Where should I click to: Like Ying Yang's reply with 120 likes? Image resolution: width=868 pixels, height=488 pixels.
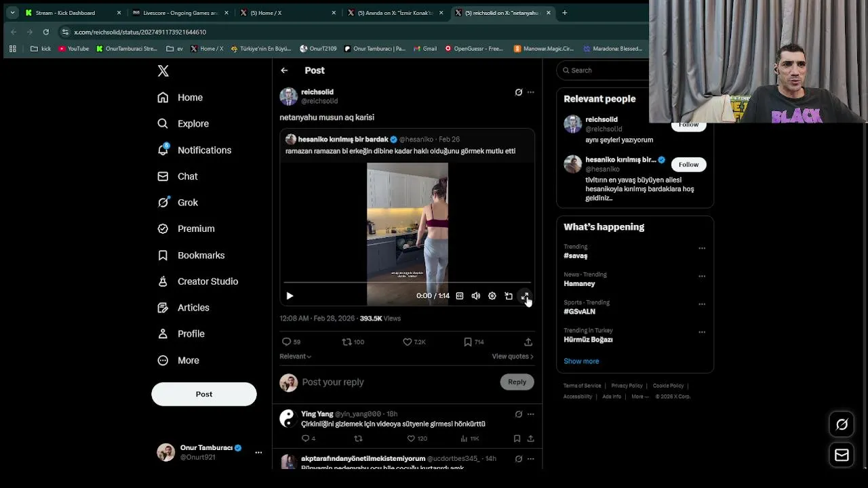[x=417, y=439]
